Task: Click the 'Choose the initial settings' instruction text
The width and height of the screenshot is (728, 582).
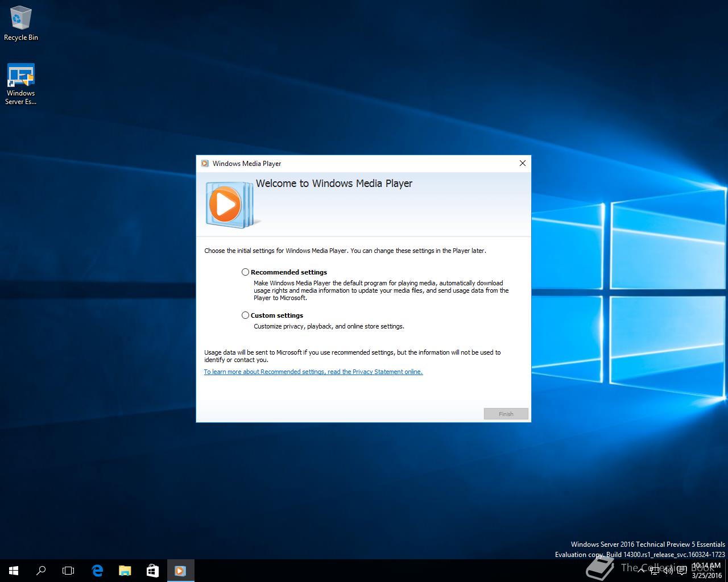Action: point(345,251)
